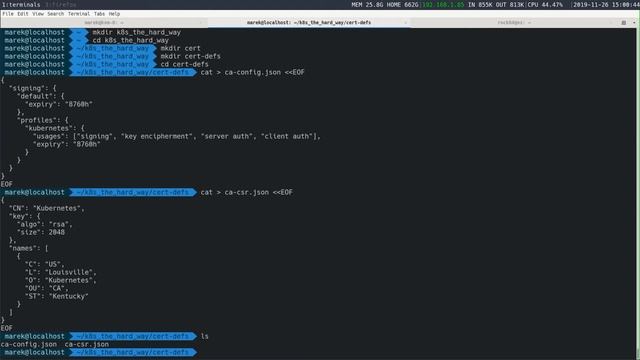Click the "O": "Kubernetes" line
This screenshot has width=640, height=360.
click(x=60, y=280)
